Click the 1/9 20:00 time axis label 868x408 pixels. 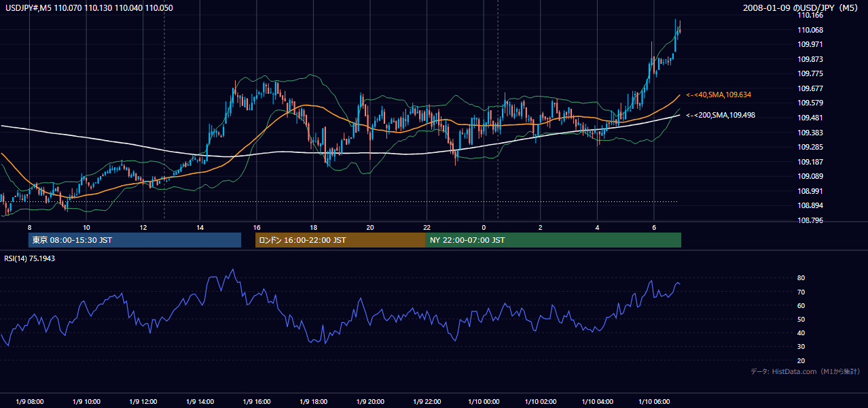tap(370, 402)
